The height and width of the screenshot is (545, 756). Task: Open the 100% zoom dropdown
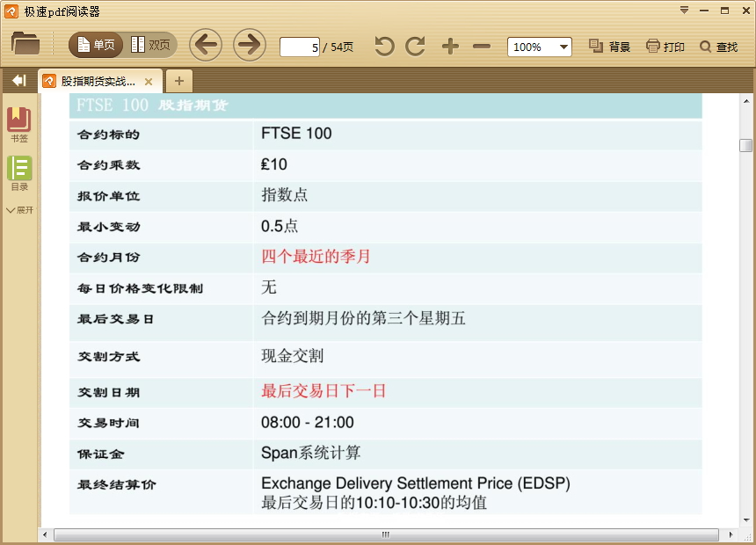pos(540,47)
